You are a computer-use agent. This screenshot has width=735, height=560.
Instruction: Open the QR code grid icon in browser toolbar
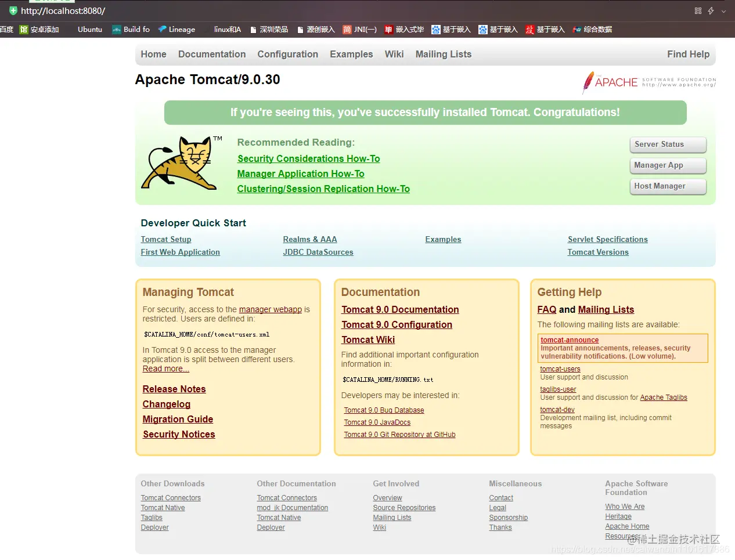[x=698, y=10]
